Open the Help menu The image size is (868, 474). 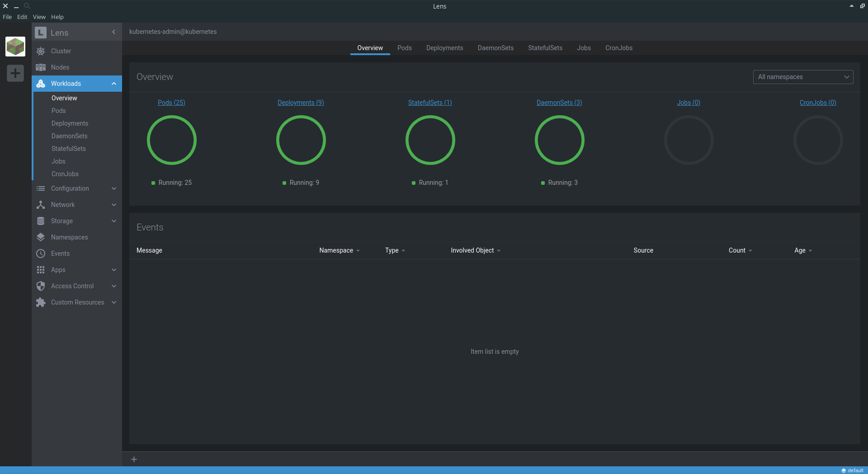[57, 17]
